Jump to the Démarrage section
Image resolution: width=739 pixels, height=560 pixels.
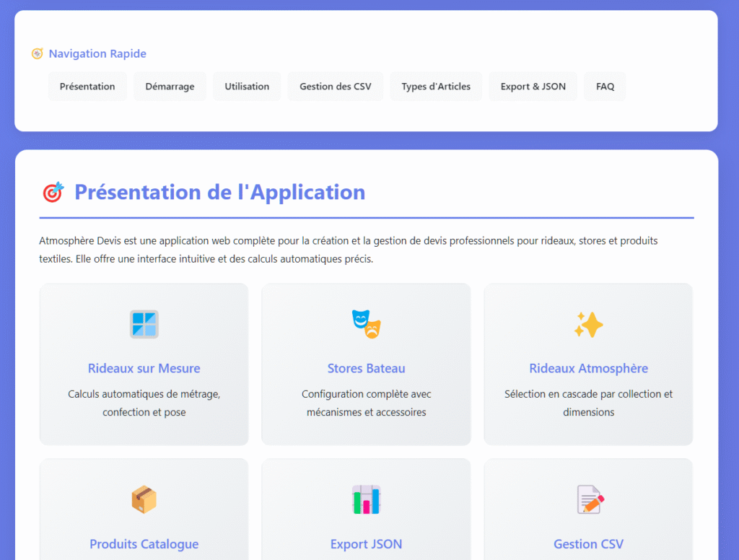170,87
